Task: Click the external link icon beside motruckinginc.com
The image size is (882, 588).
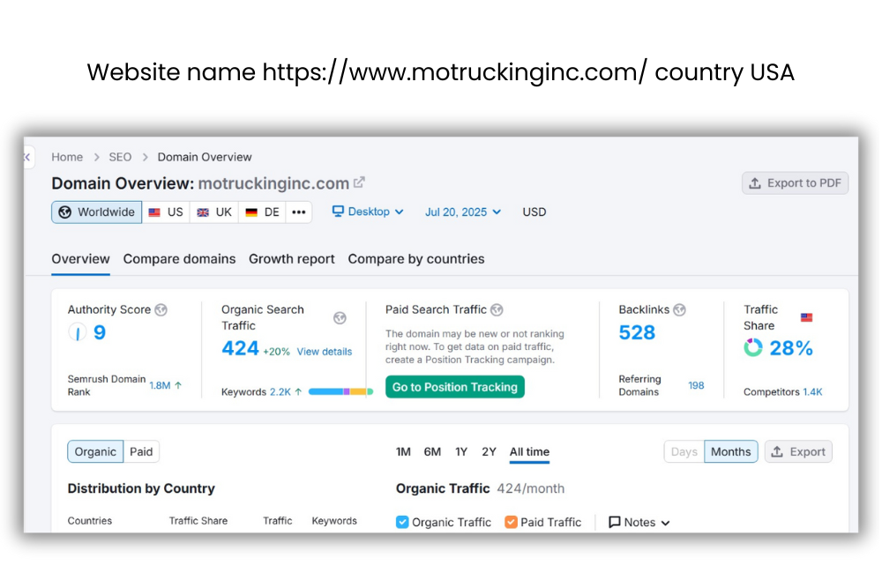Action: [x=359, y=182]
